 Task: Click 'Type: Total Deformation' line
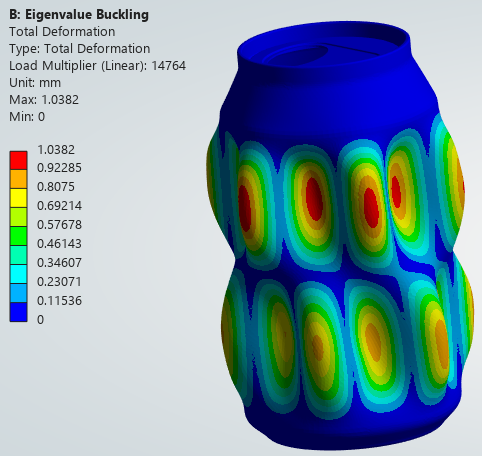point(79,49)
